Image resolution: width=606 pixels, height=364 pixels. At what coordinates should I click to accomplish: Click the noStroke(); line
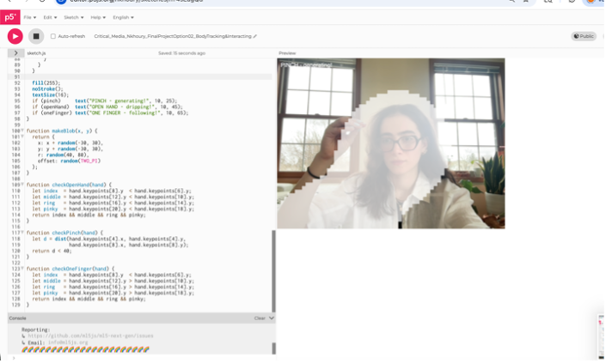coord(47,88)
